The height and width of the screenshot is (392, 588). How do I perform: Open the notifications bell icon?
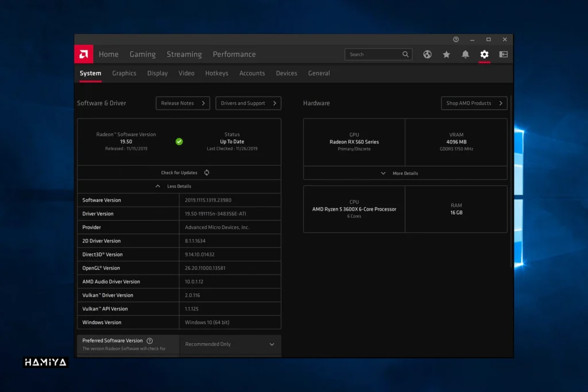tap(465, 55)
